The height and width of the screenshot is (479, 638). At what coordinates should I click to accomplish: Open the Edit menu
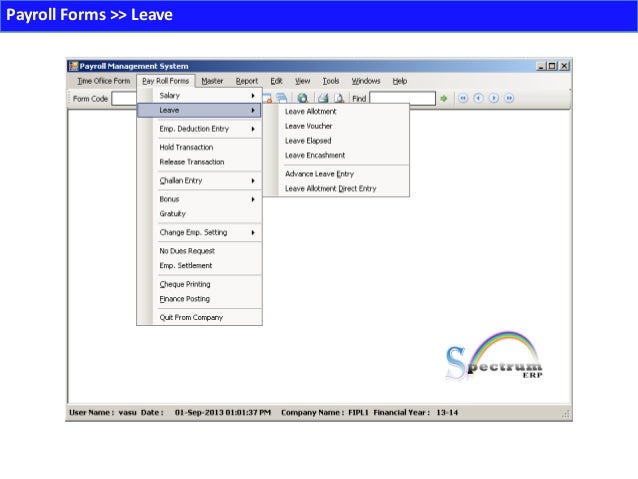click(276, 81)
